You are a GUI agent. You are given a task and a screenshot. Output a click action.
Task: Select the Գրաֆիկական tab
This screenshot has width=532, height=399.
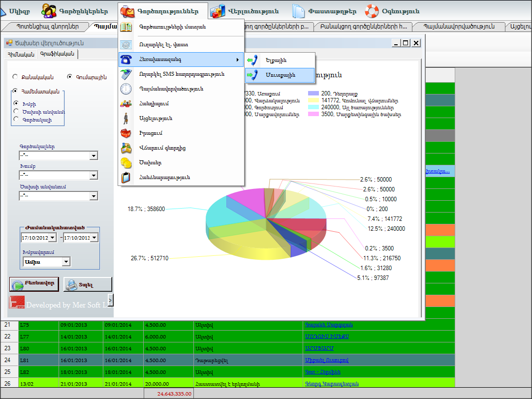pos(57,54)
